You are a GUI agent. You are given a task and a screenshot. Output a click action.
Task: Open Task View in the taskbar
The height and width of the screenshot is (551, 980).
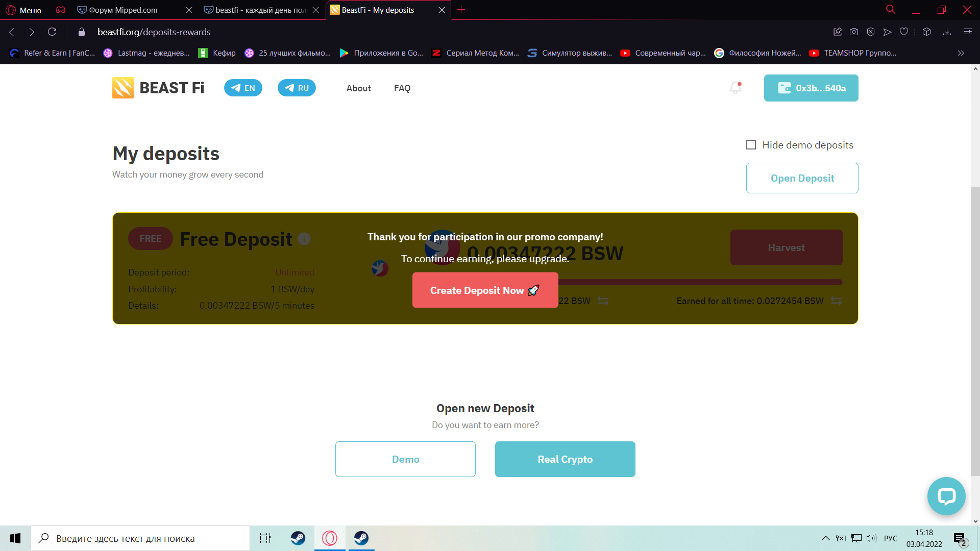point(265,538)
